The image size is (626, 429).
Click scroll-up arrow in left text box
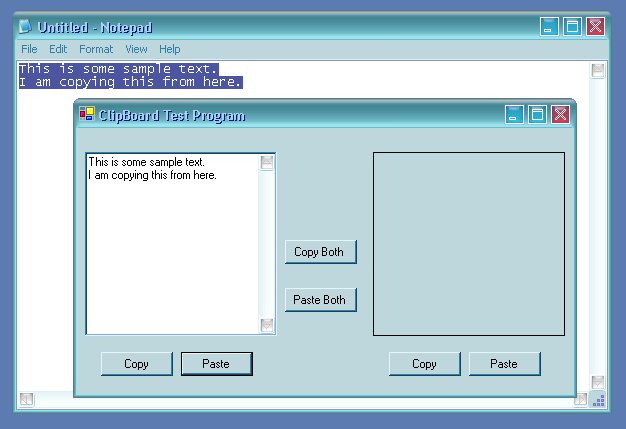(267, 162)
